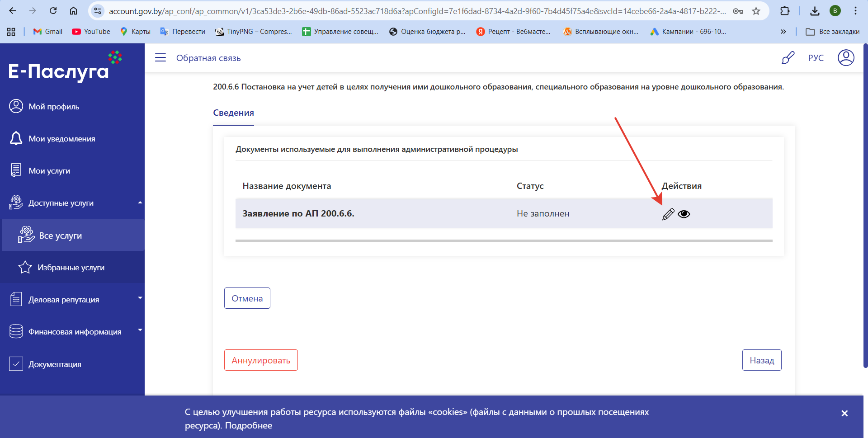
Task: Reload the page
Action: [53, 11]
